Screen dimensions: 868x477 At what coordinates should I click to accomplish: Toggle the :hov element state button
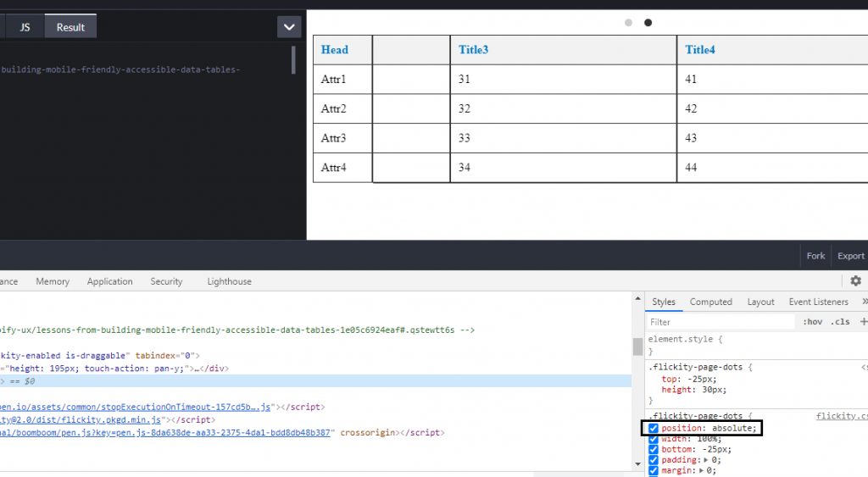point(812,321)
